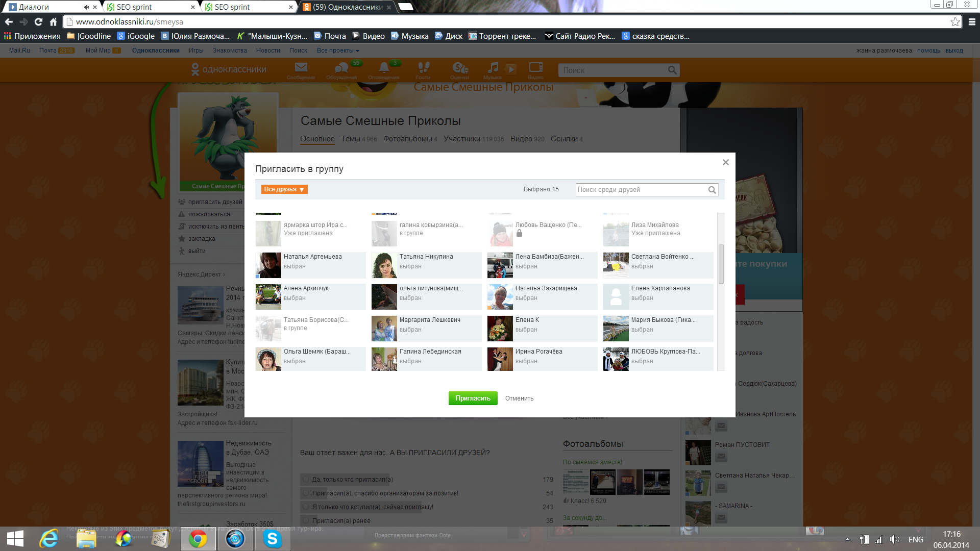The image size is (980, 551).
Task: Open Skype from taskbar
Action: pos(273,539)
